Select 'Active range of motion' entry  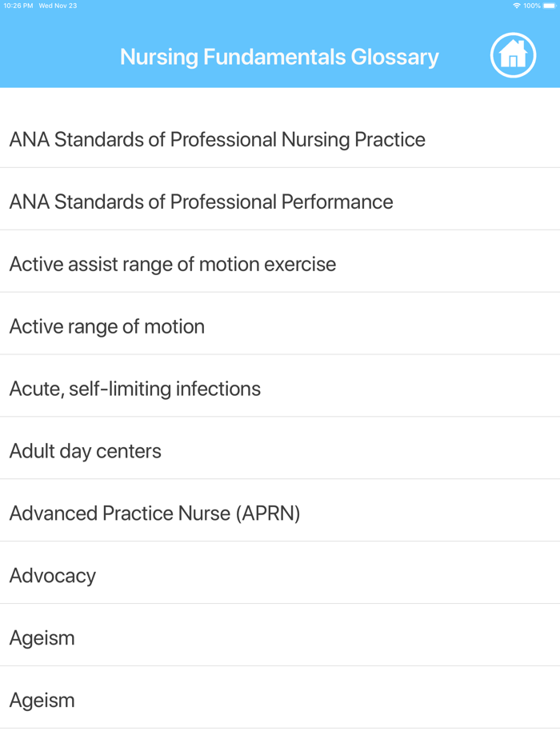click(x=106, y=326)
